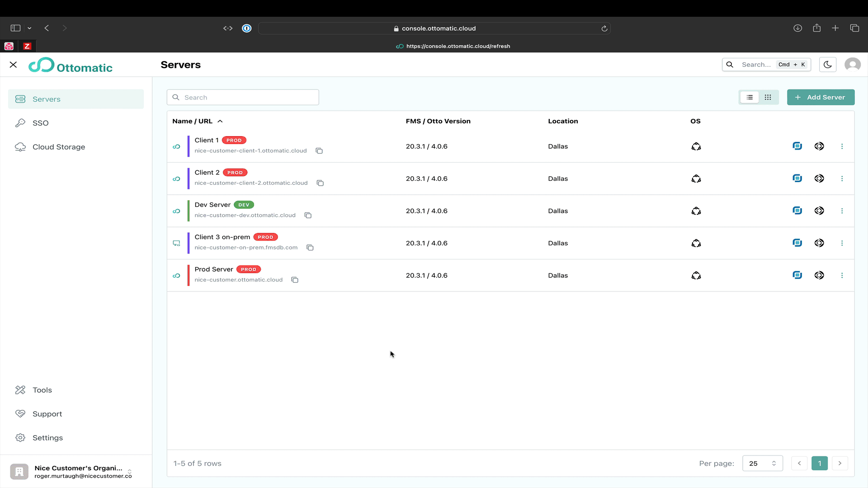Click FMS / Otto Version column header
The height and width of the screenshot is (488, 868).
point(438,121)
